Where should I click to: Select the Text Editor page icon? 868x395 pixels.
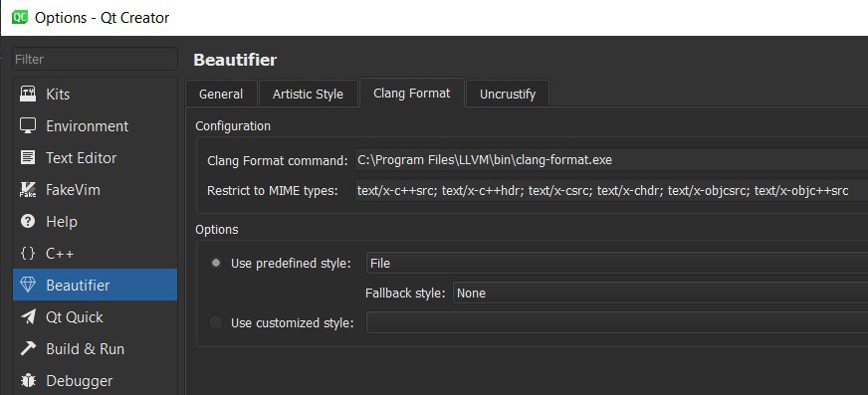click(28, 157)
